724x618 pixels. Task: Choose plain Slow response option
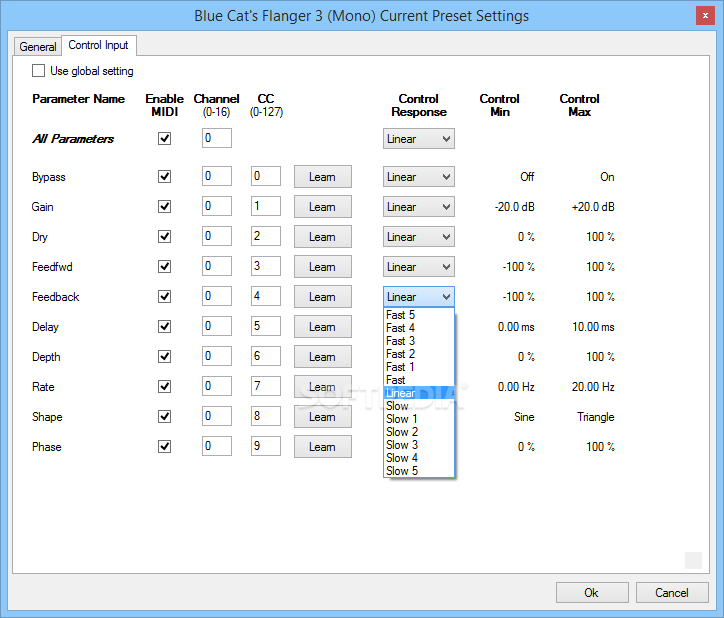pyautogui.click(x=419, y=406)
